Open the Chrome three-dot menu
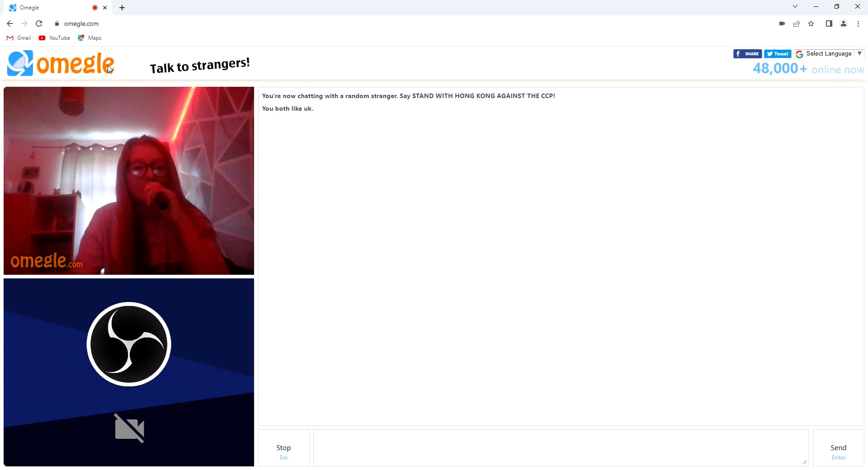The image size is (868, 470). (x=858, y=23)
